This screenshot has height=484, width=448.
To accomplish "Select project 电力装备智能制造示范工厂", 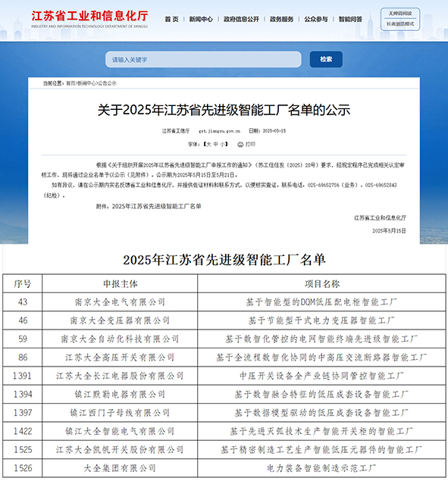I will click(321, 468).
